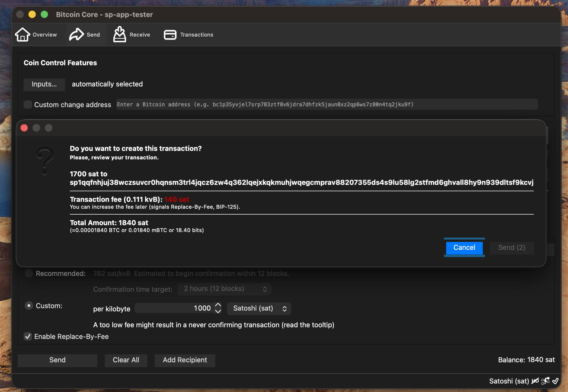The image size is (568, 392).
Task: Click the network connections icon in status bar
Action: (x=546, y=381)
